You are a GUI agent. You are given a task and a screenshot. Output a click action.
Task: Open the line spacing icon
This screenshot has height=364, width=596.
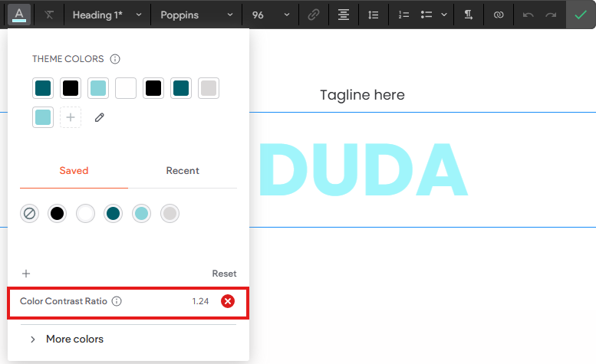(x=374, y=15)
